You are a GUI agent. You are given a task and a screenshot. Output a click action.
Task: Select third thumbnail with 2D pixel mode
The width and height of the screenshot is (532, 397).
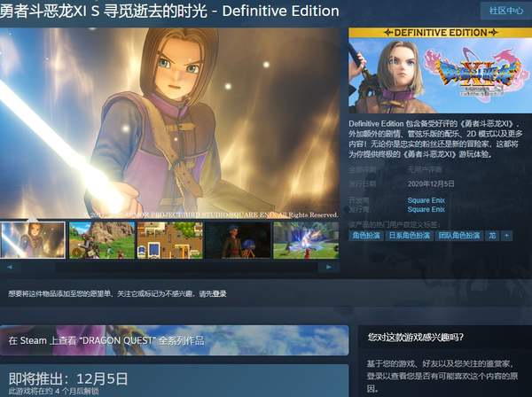click(x=169, y=240)
